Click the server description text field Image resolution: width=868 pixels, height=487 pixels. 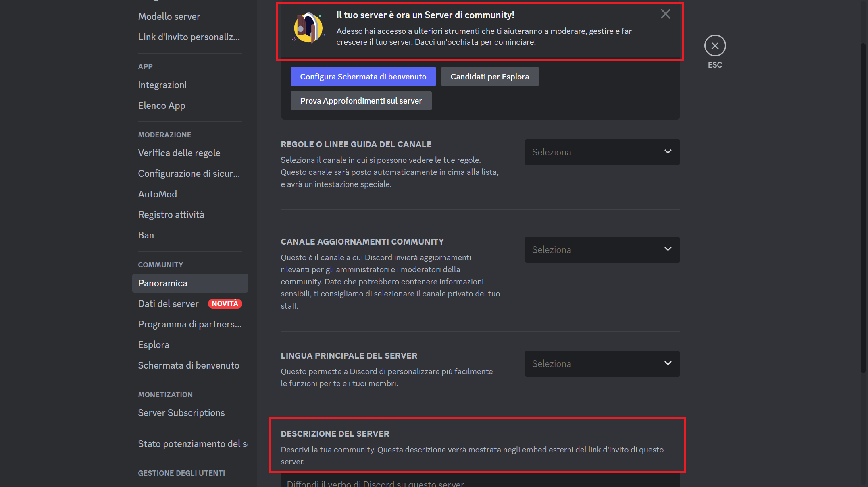(x=443, y=483)
